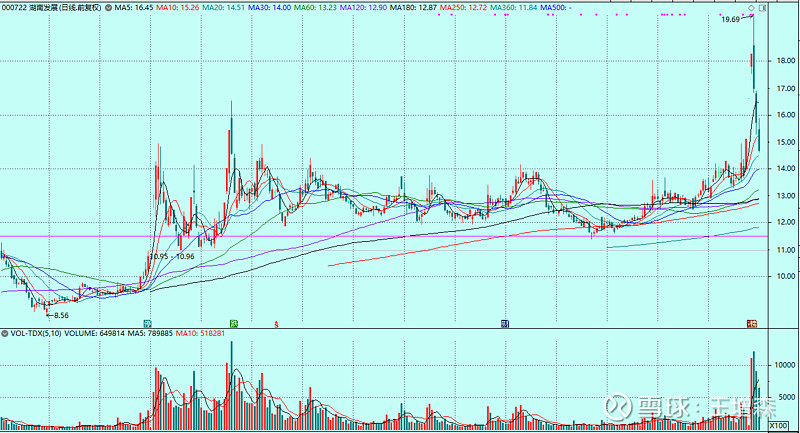800x433 pixels.
Task: Click the green info marker below 10.95
Action: [x=148, y=323]
